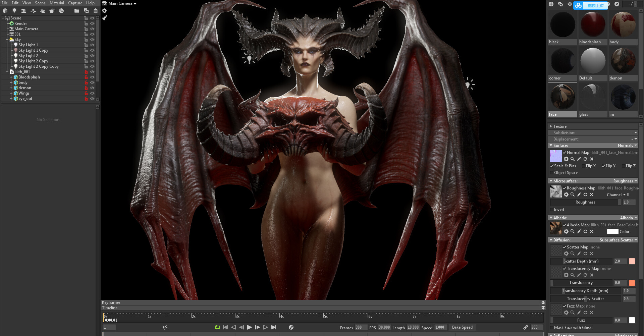644x336 pixels.
Task: Delete the selected scene object with trash icon
Action: pos(96,11)
